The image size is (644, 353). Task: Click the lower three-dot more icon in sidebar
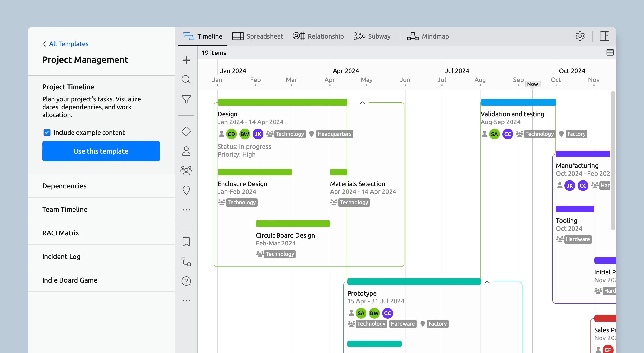186,301
